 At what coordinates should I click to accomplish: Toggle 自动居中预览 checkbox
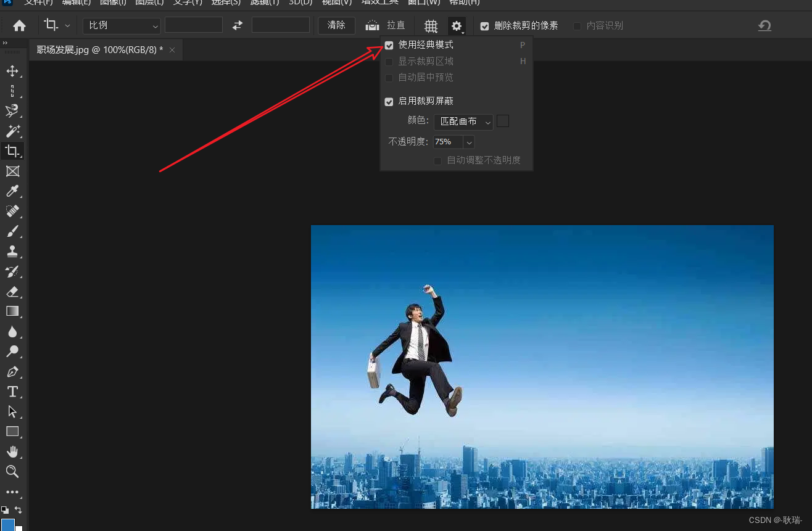(x=389, y=78)
